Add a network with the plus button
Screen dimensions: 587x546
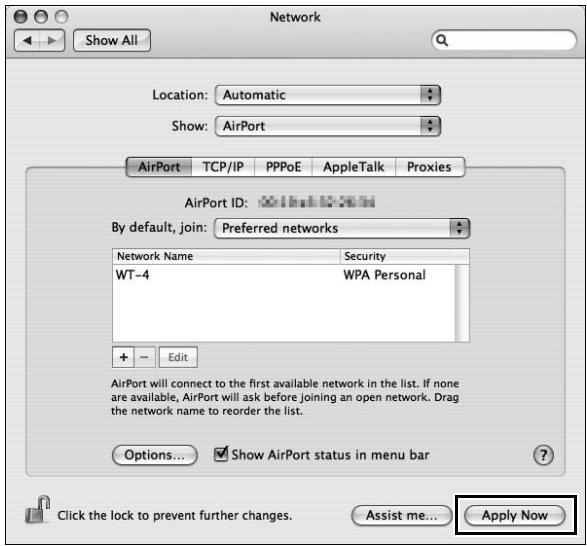(x=123, y=357)
